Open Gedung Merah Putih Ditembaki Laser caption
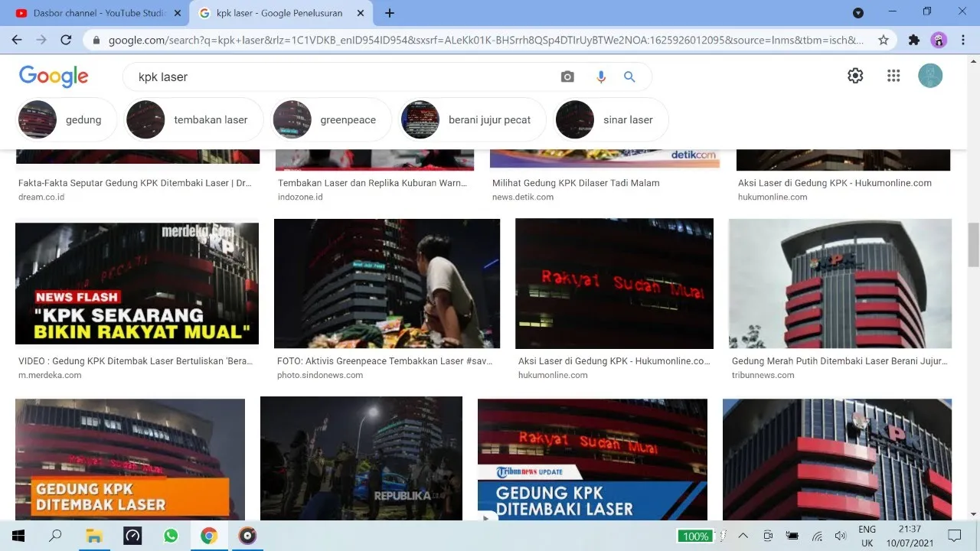The height and width of the screenshot is (551, 980). [839, 361]
